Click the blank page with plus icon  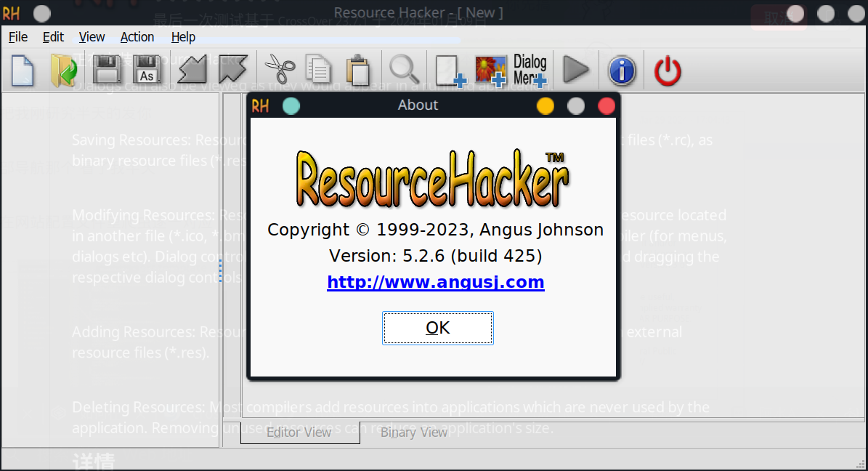(x=450, y=71)
